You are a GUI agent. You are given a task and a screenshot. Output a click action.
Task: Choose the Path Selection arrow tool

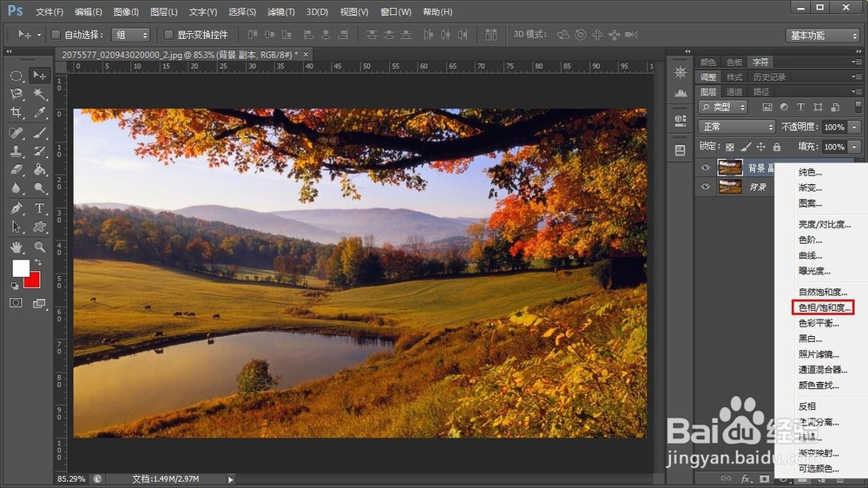pos(16,228)
